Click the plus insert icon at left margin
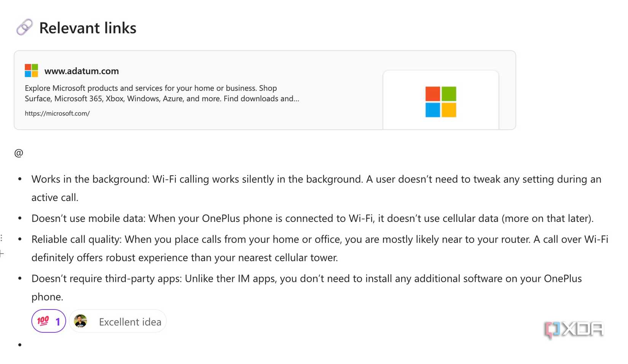Viewport: 628px width, 364px height. click(x=2, y=254)
